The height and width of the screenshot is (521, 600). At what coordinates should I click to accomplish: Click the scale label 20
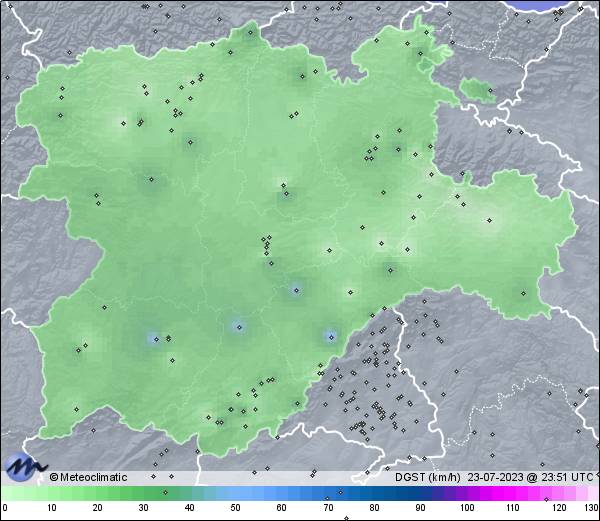(x=98, y=508)
